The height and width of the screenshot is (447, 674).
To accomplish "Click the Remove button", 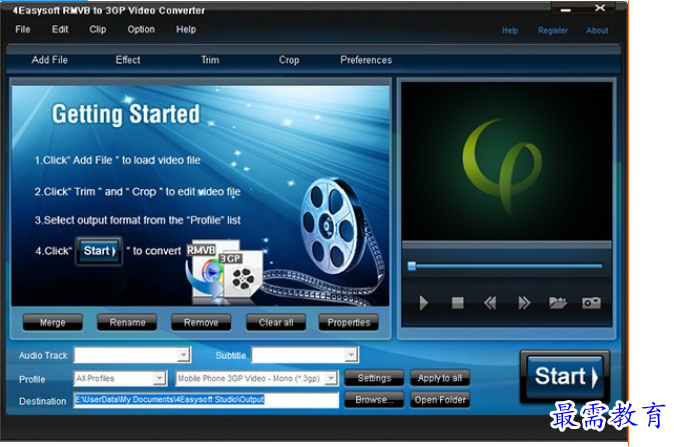I will (x=201, y=322).
